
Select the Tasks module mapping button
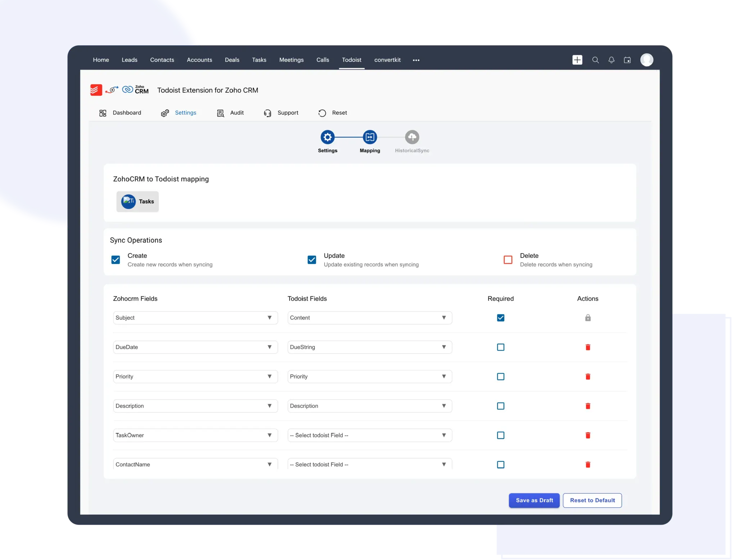point(137,201)
